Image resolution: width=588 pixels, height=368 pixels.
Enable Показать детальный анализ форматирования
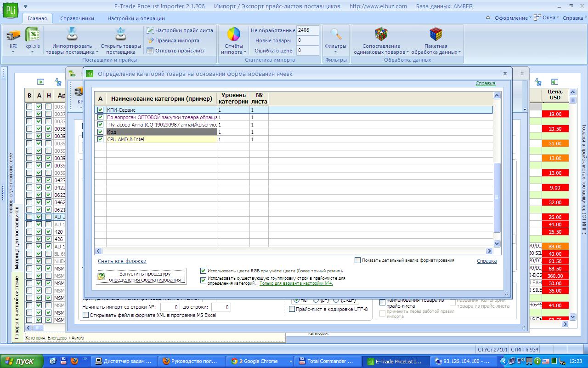click(x=358, y=260)
